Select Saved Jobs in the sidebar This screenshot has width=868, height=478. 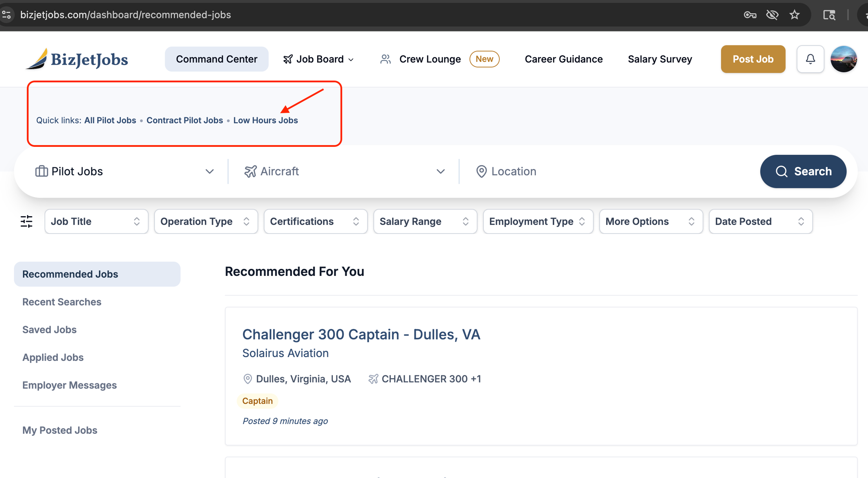click(x=49, y=330)
